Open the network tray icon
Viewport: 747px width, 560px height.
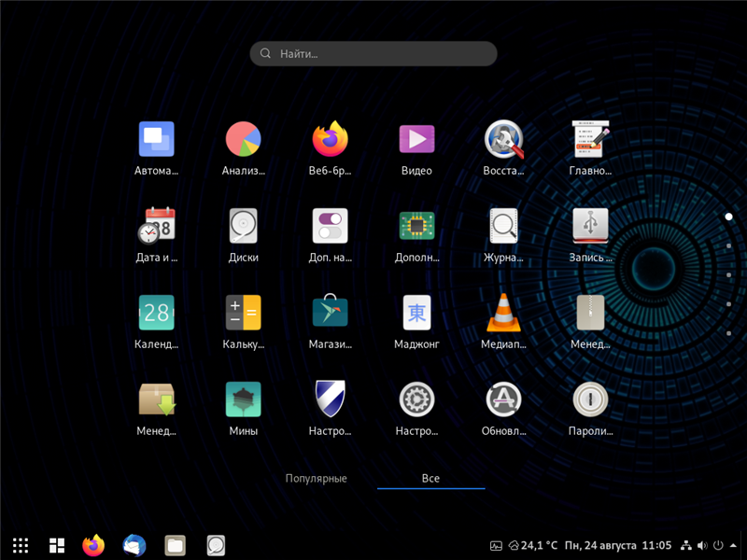686,545
